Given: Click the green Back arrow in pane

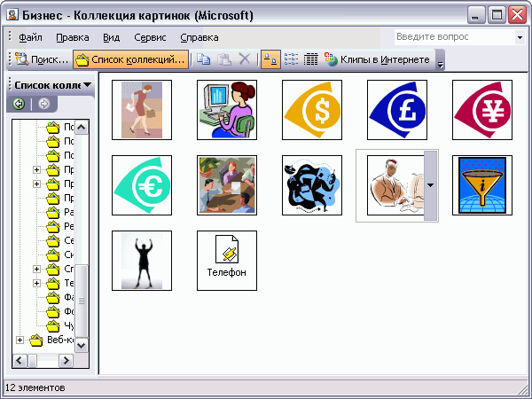Looking at the screenshot, I should [x=19, y=104].
